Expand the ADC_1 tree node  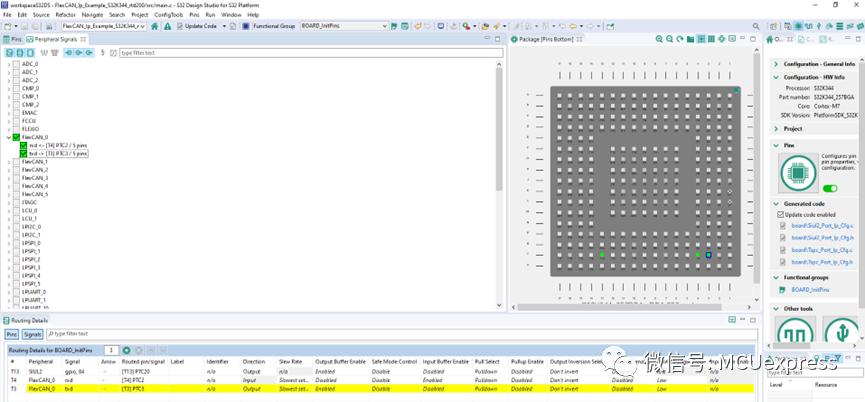8,72
